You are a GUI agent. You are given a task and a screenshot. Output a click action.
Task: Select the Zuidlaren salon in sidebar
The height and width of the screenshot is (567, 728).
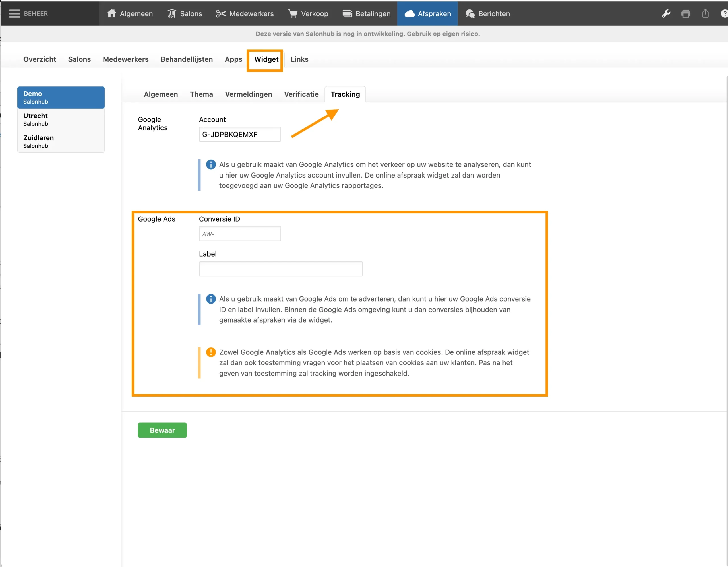(61, 141)
